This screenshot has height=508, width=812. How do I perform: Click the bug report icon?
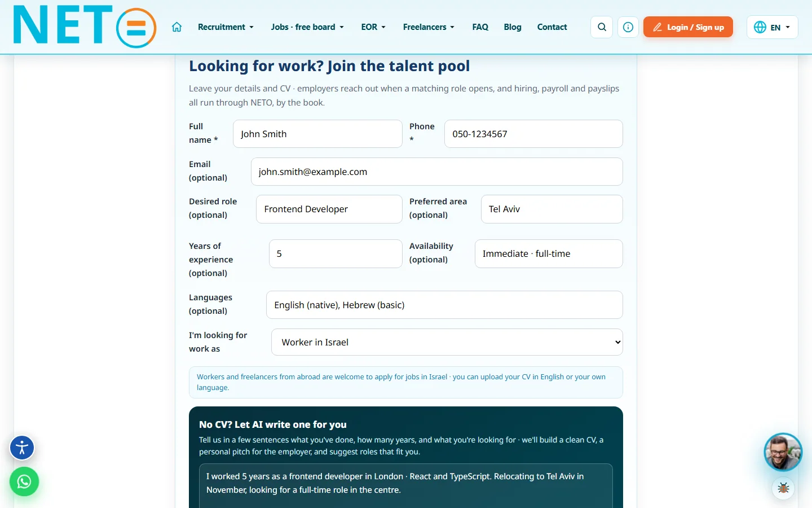[x=783, y=488]
